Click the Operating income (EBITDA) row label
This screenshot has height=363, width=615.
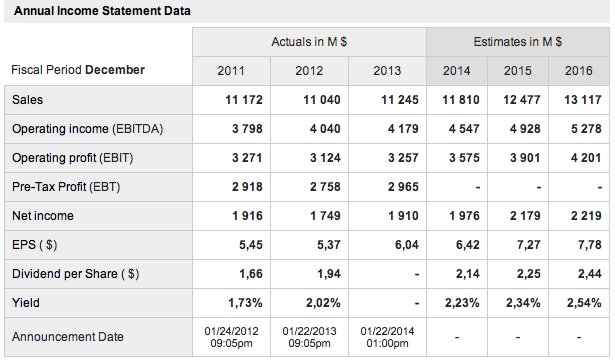tap(87, 129)
